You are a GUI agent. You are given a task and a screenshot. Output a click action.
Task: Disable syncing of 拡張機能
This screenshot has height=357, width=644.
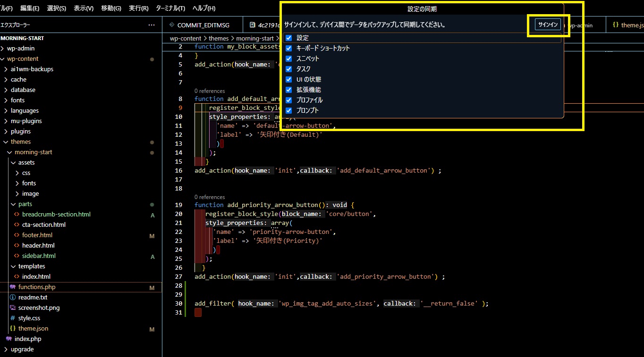288,90
